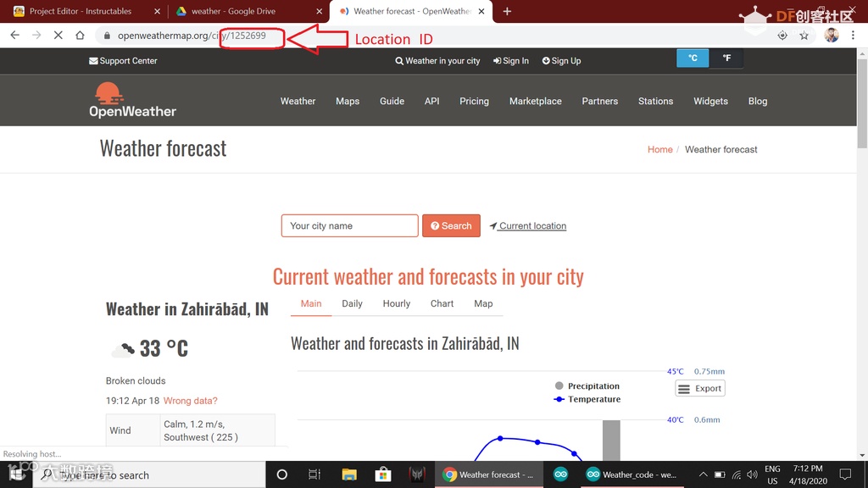Open Widgets navigation item
Screen dimensions: 868x488
(711, 102)
